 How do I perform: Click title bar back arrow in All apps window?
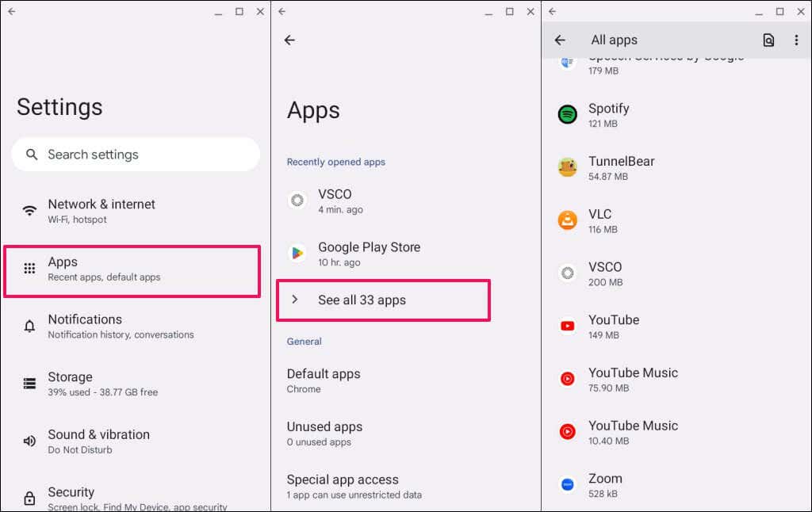[x=552, y=11]
